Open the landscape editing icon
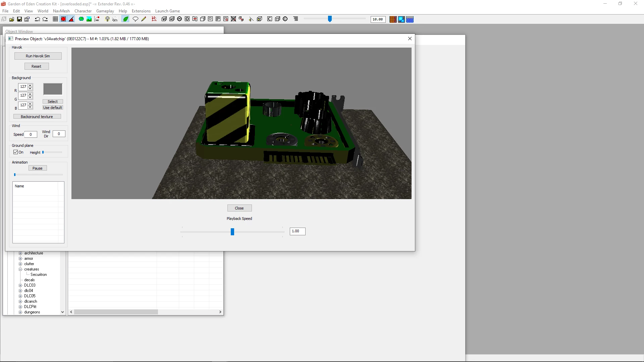The height and width of the screenshot is (362, 644). (89, 19)
